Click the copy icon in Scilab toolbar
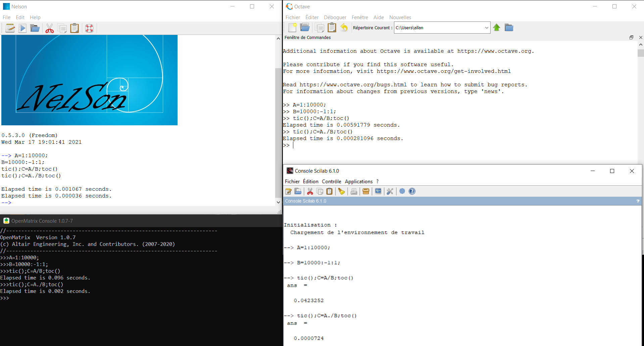644x346 pixels. [320, 191]
